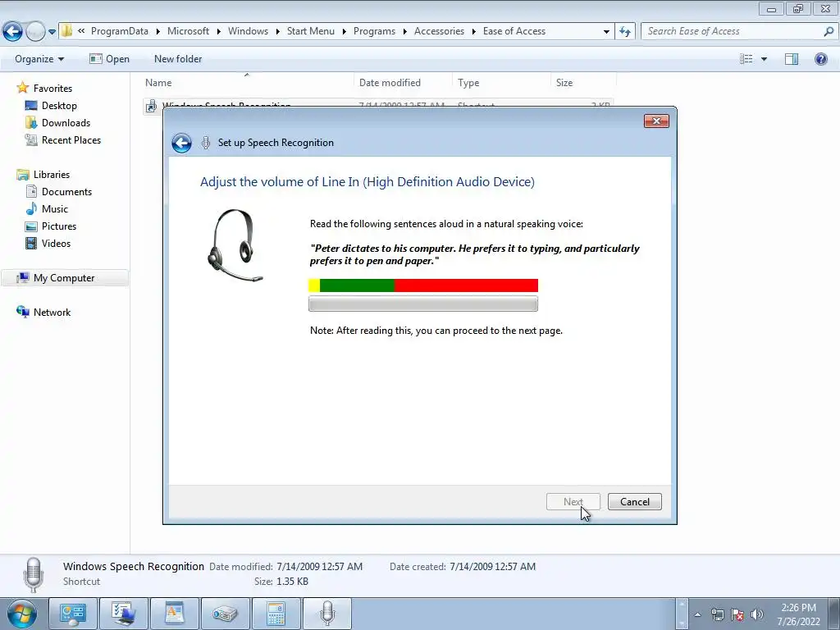
Task: Open the first taskbar control panel icon
Action: (x=73, y=614)
